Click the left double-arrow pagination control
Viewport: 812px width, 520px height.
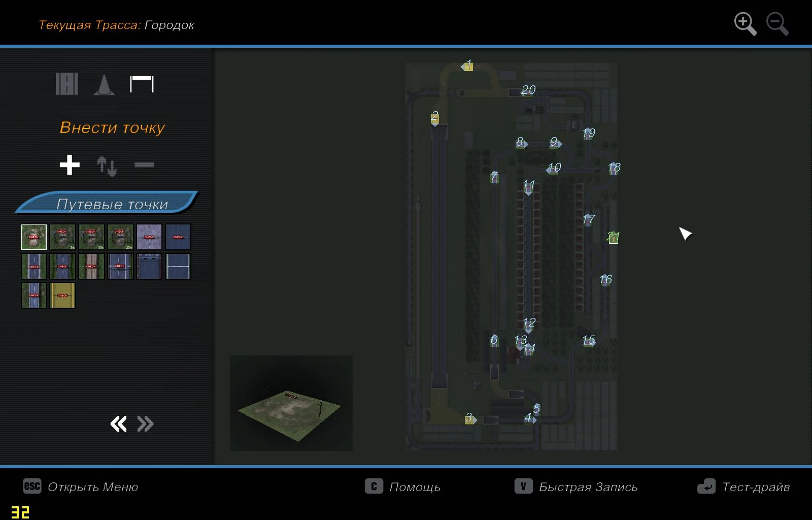point(118,423)
